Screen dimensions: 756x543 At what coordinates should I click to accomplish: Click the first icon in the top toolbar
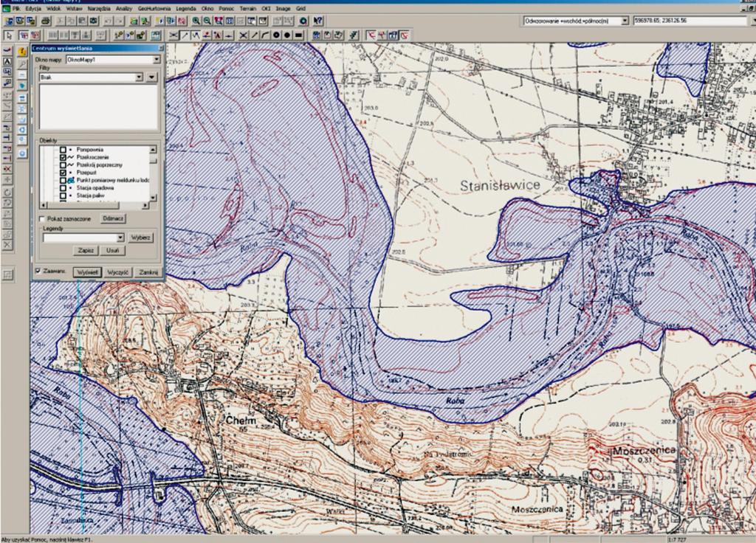(9, 21)
